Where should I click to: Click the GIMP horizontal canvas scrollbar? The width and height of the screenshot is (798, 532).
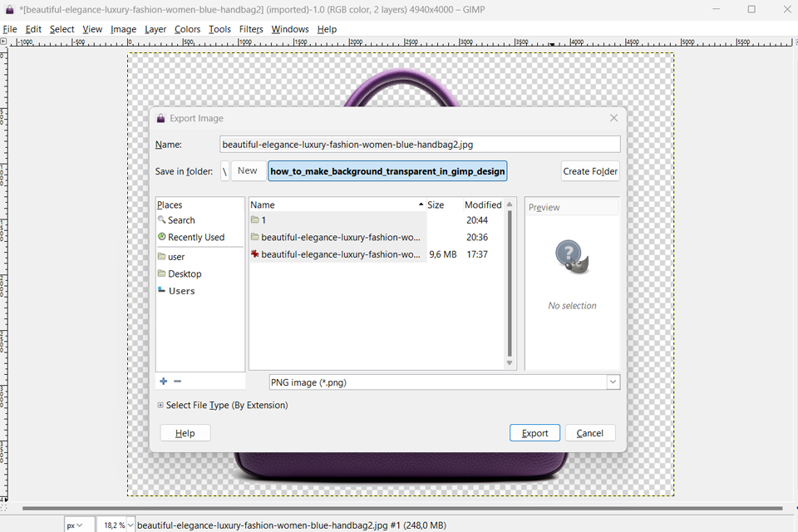pyautogui.click(x=402, y=508)
